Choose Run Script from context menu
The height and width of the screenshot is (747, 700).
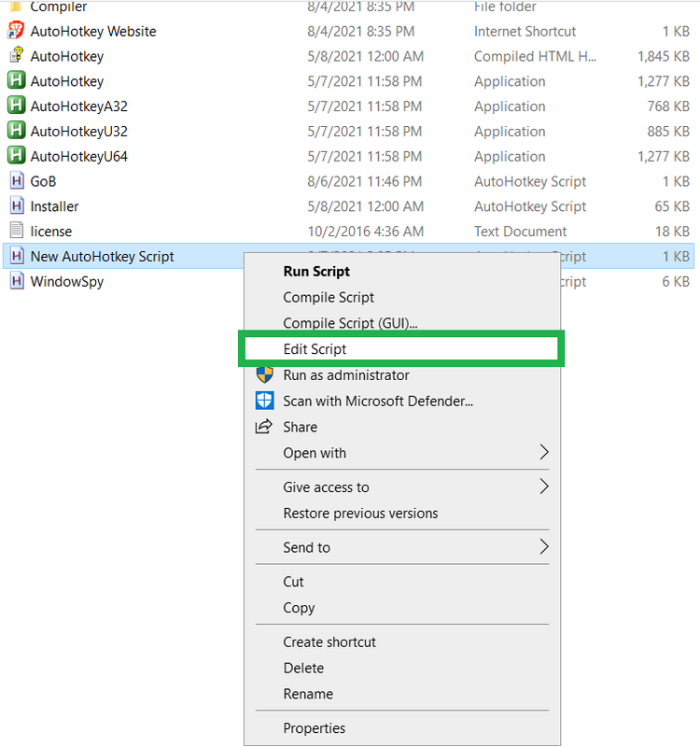click(x=316, y=272)
